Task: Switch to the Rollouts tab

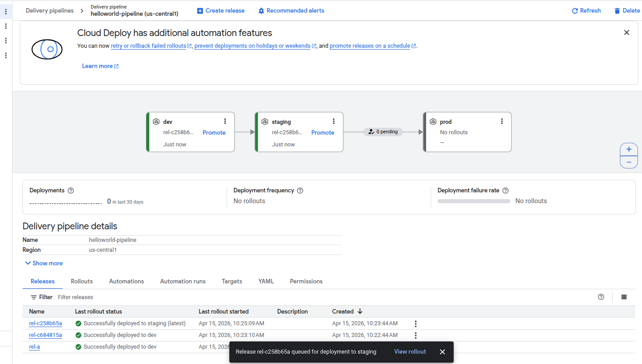Action: [82, 281]
